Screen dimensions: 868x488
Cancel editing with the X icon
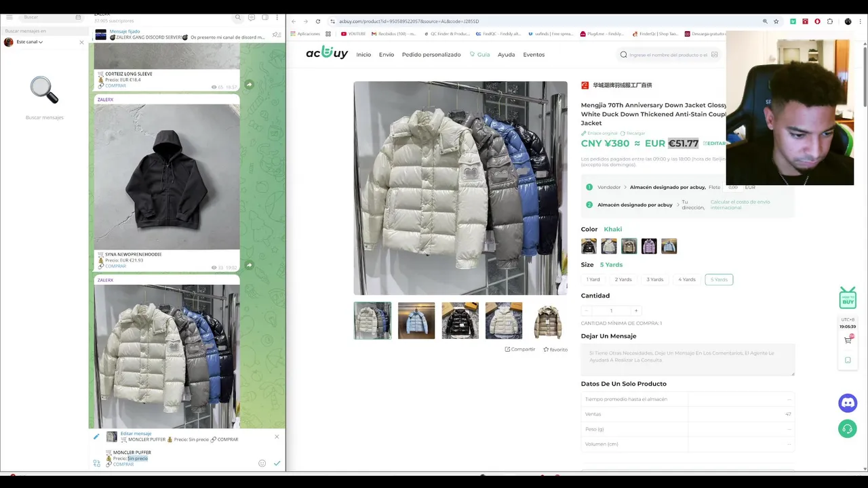pos(277,436)
